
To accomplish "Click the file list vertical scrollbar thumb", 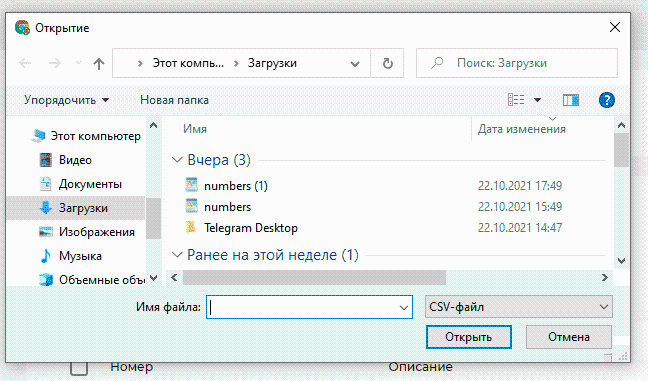I will pyautogui.click(x=621, y=150).
